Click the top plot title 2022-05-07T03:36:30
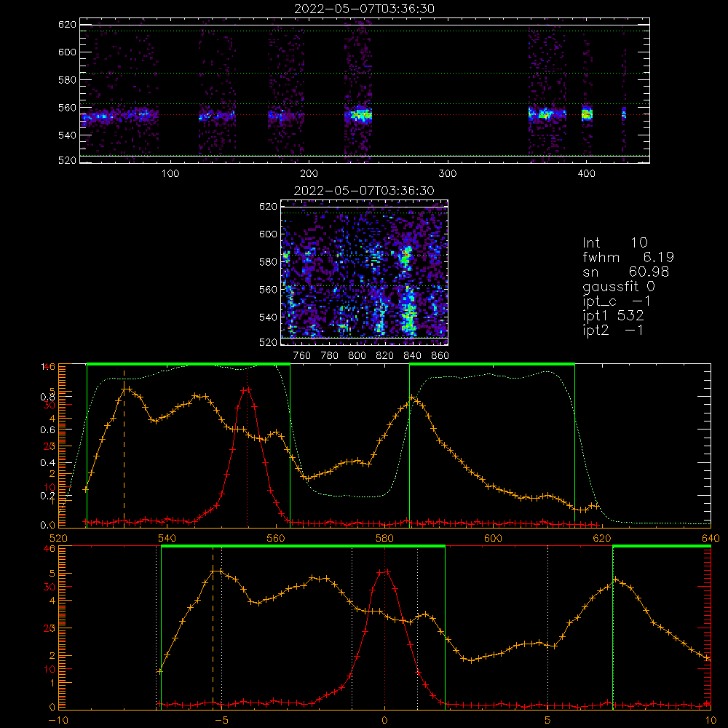Viewport: 728px width, 728px height. 364,9
